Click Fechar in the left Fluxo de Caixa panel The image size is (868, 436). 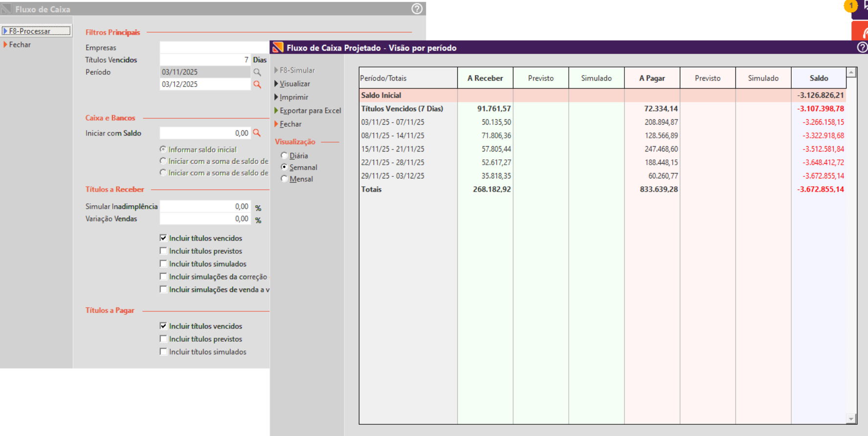coord(20,44)
